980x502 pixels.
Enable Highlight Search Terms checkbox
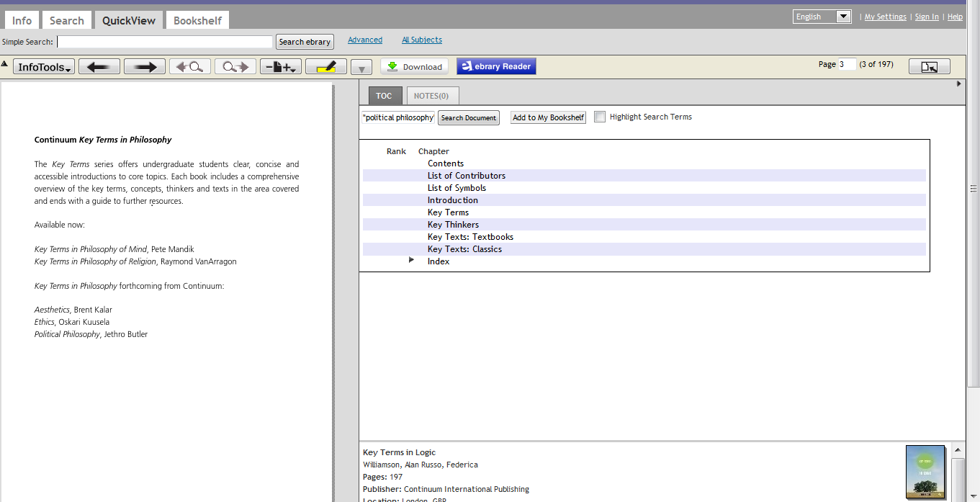(600, 117)
